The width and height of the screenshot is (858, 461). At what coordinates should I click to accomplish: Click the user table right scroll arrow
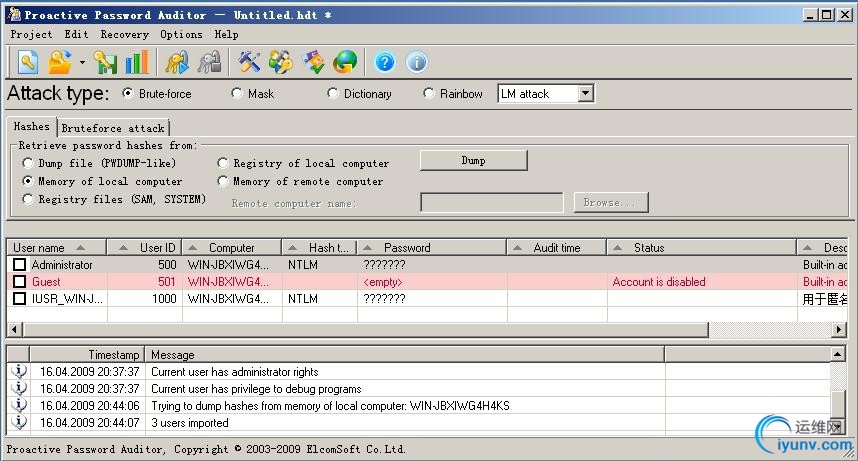tap(839, 330)
